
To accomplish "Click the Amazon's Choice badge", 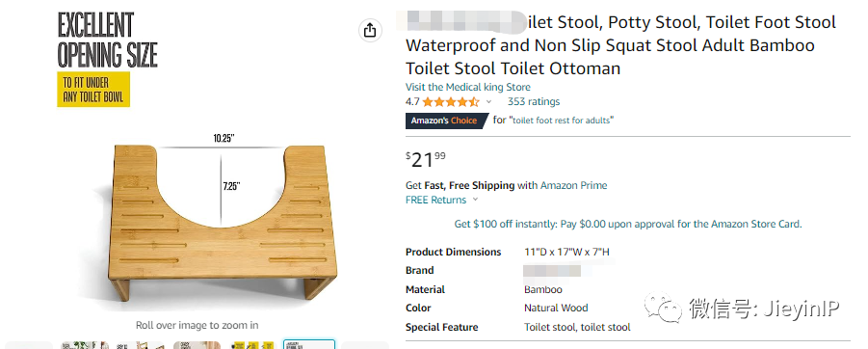I will (447, 121).
